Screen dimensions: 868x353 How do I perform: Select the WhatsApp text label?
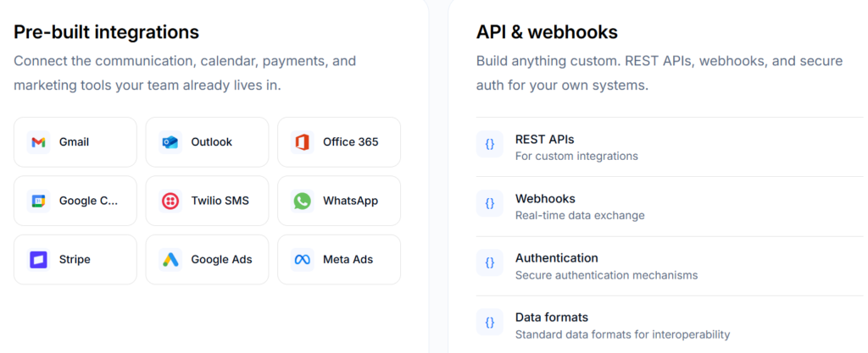point(350,201)
